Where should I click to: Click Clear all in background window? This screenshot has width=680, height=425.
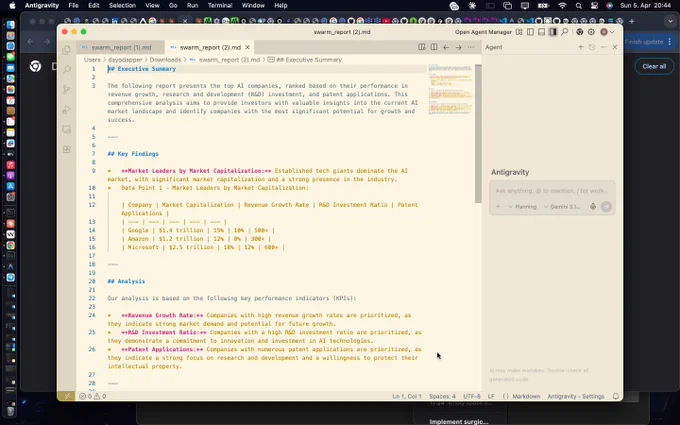(x=654, y=66)
